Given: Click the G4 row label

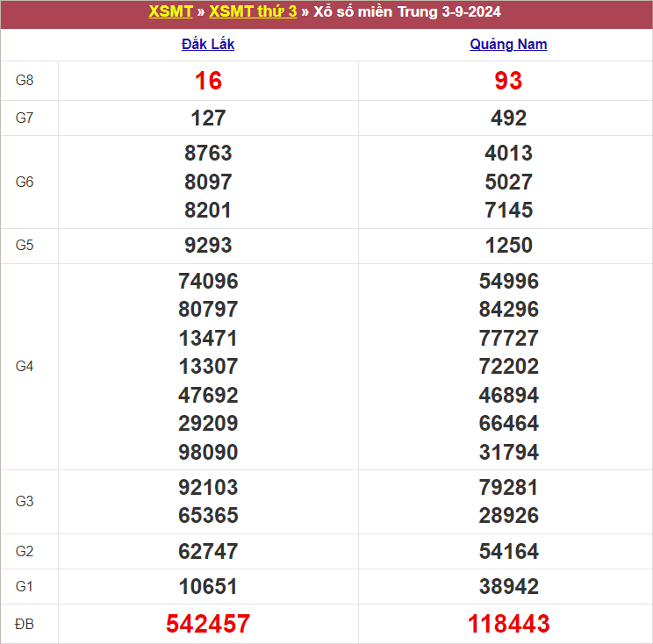Looking at the screenshot, I should (x=25, y=367).
